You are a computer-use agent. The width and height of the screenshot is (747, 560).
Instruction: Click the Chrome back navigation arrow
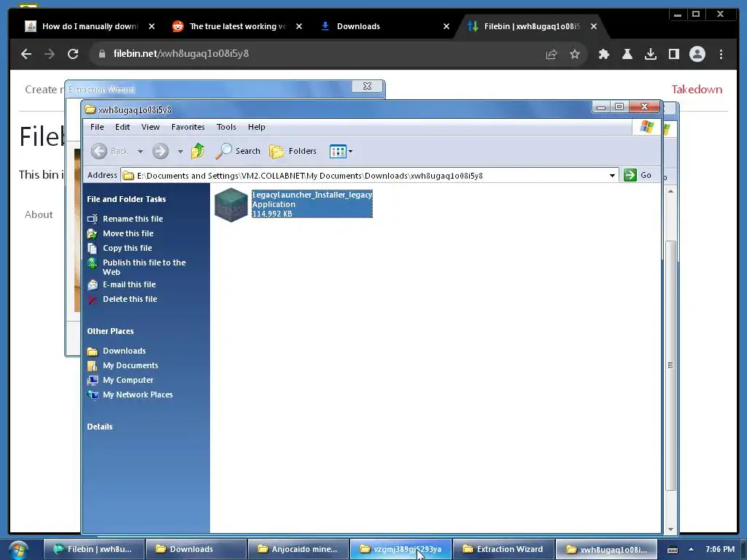[x=26, y=54]
